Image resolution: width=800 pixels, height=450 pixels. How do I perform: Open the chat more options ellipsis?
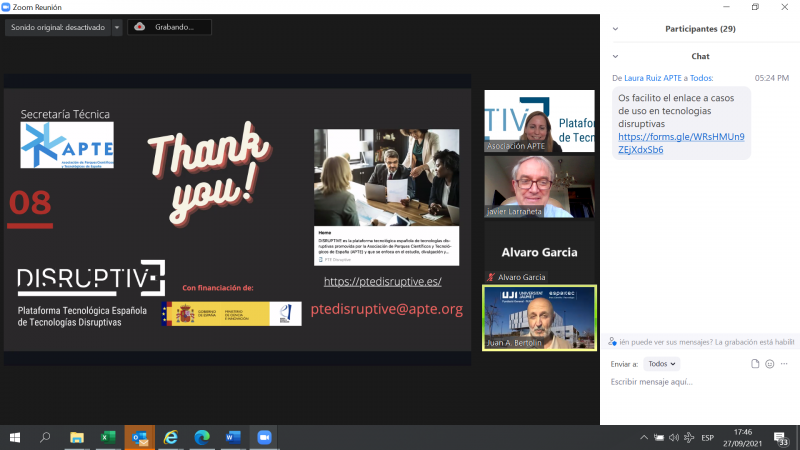(785, 364)
